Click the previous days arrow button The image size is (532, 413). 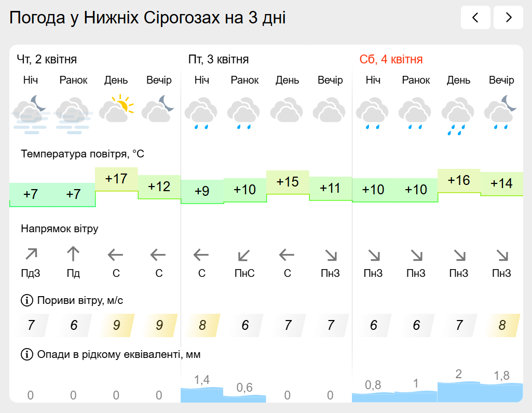coord(475,18)
